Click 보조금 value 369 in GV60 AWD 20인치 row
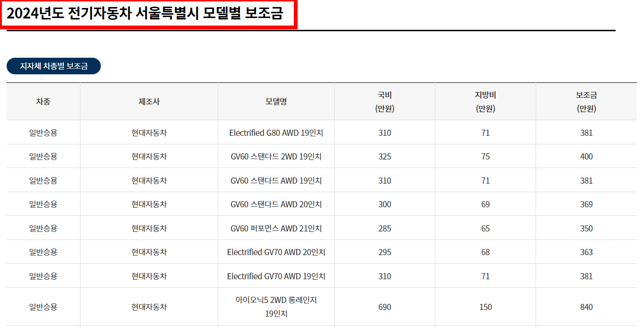This screenshot has width=644, height=328. (x=586, y=204)
